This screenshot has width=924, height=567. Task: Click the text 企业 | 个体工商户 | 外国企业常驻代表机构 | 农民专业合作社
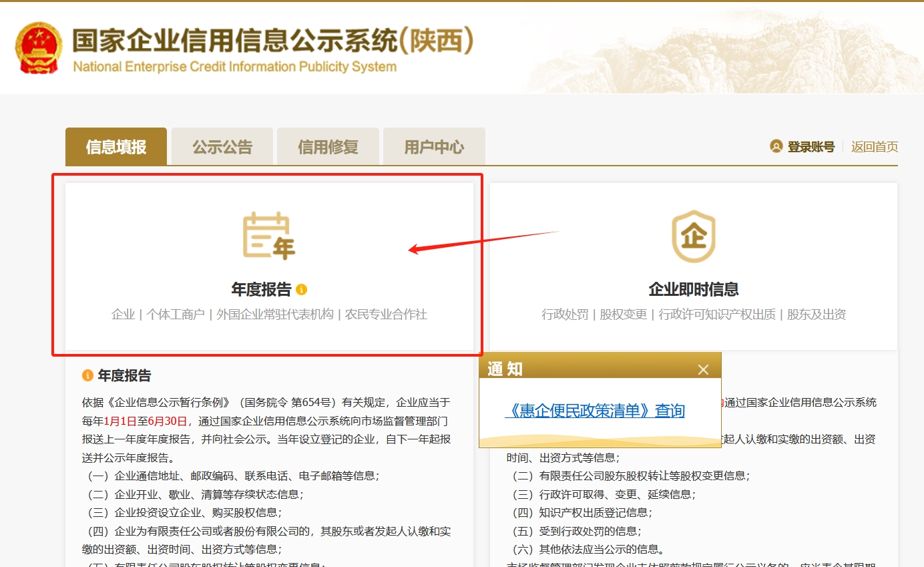pos(269,315)
